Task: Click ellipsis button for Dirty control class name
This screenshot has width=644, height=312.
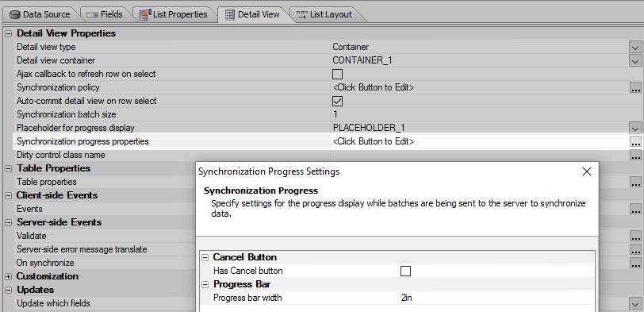Action: (x=635, y=156)
